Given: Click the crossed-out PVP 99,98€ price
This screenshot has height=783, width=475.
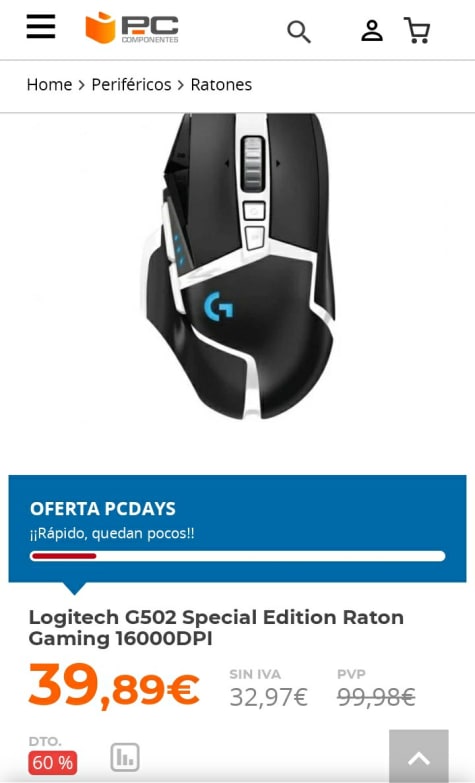Looking at the screenshot, I should [376, 697].
